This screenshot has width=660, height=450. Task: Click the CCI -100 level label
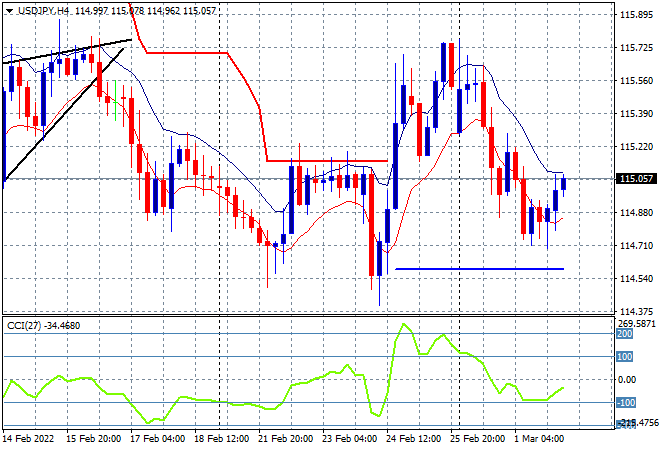pyautogui.click(x=625, y=403)
